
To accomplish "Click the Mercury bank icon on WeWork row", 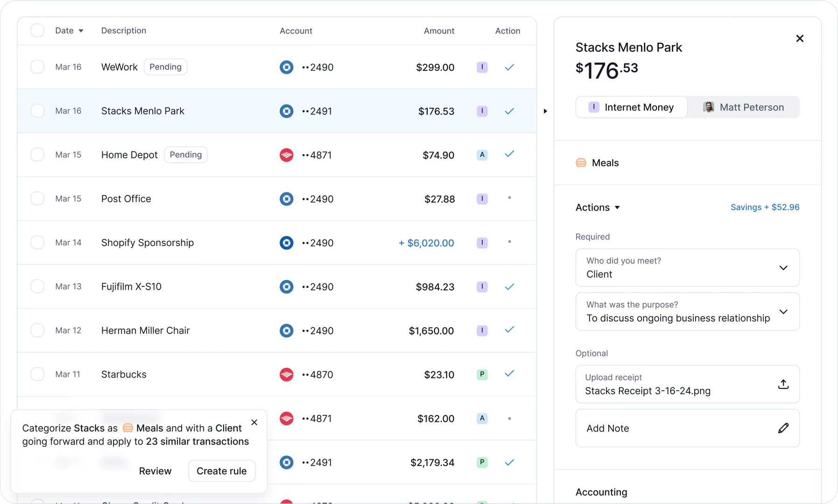I will (x=286, y=67).
